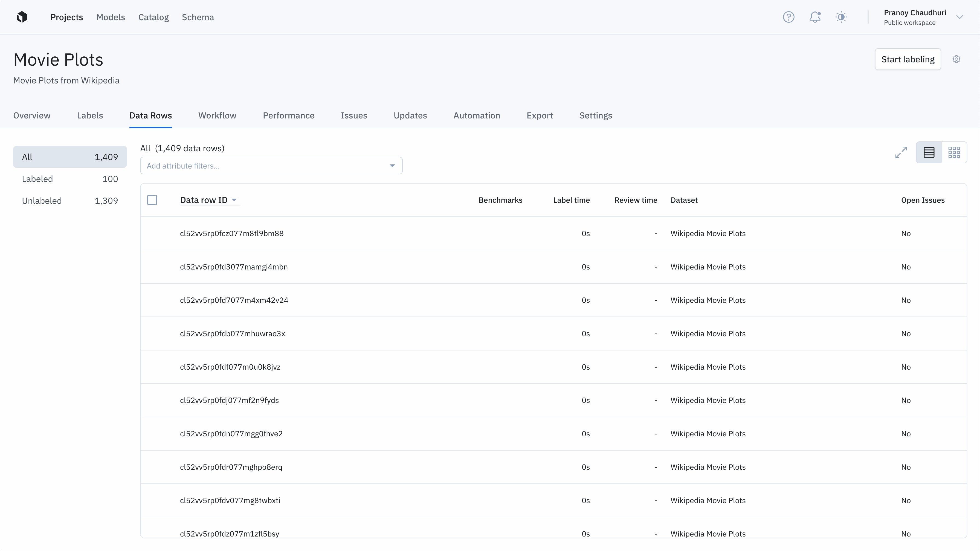
Task: Open the Data row ID sort dropdown
Action: [x=234, y=200]
